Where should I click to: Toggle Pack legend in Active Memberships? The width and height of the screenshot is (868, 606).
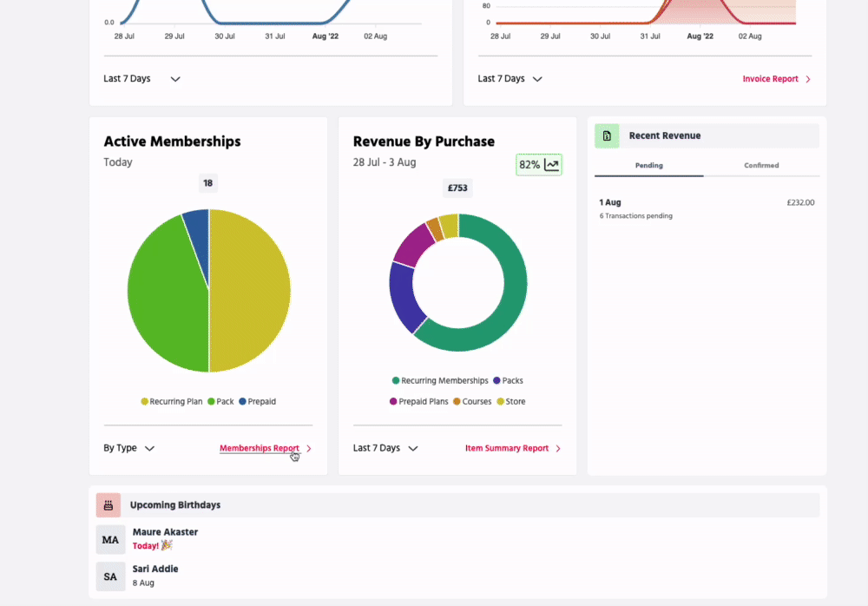(220, 402)
